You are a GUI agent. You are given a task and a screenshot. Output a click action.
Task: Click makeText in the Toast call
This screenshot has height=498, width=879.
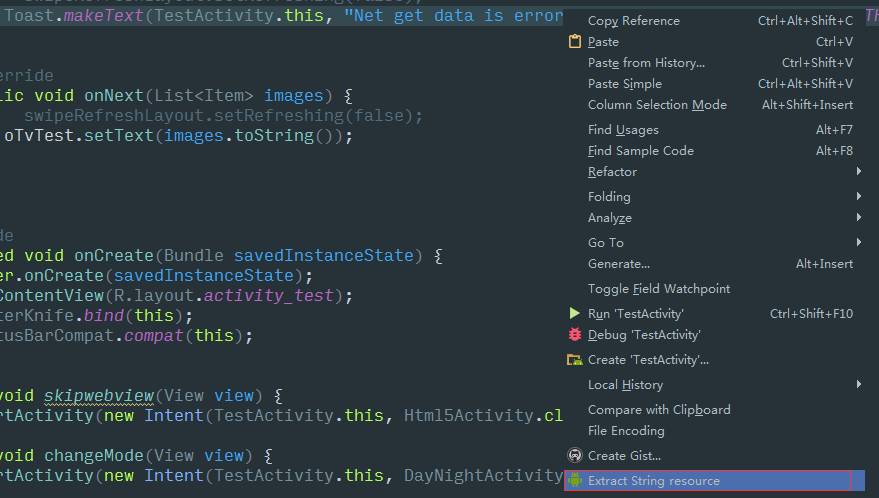pos(104,15)
